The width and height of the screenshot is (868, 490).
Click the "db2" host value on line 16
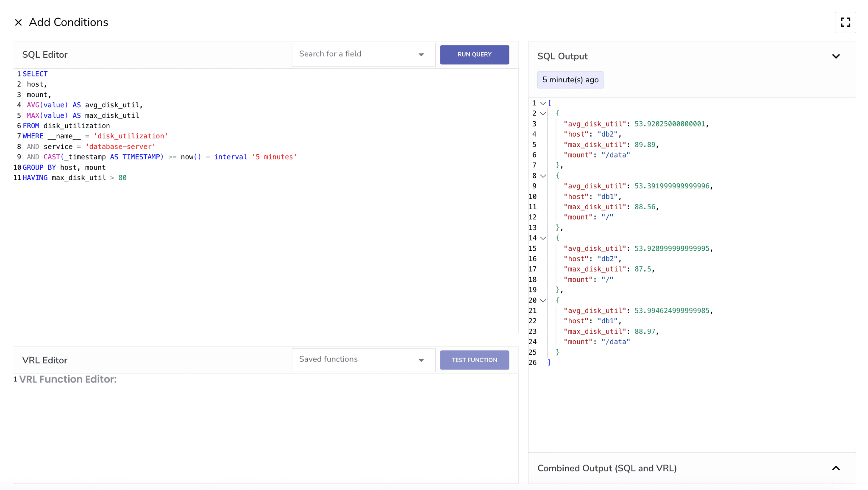pyautogui.click(x=607, y=259)
